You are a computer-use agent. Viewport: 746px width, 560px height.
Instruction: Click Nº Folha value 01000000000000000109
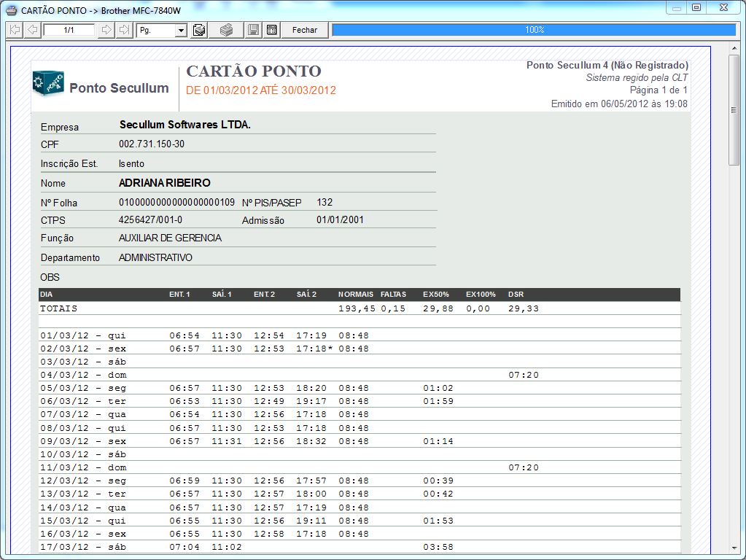tap(176, 203)
